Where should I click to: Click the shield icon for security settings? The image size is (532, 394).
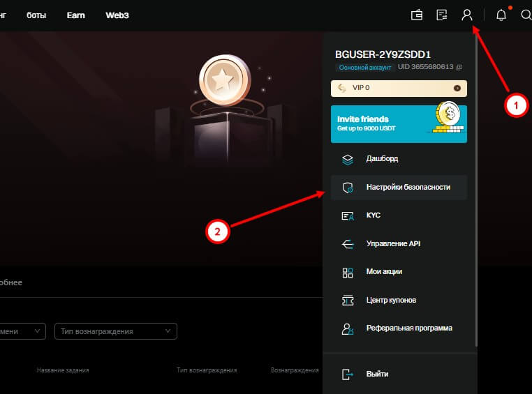point(348,188)
